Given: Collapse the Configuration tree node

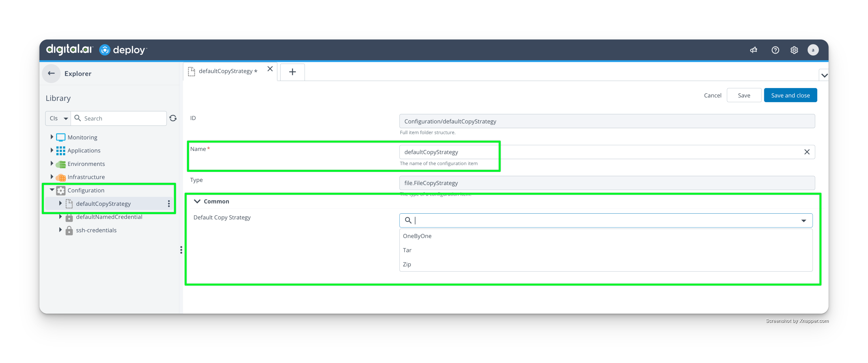Looking at the screenshot, I should pyautogui.click(x=52, y=190).
